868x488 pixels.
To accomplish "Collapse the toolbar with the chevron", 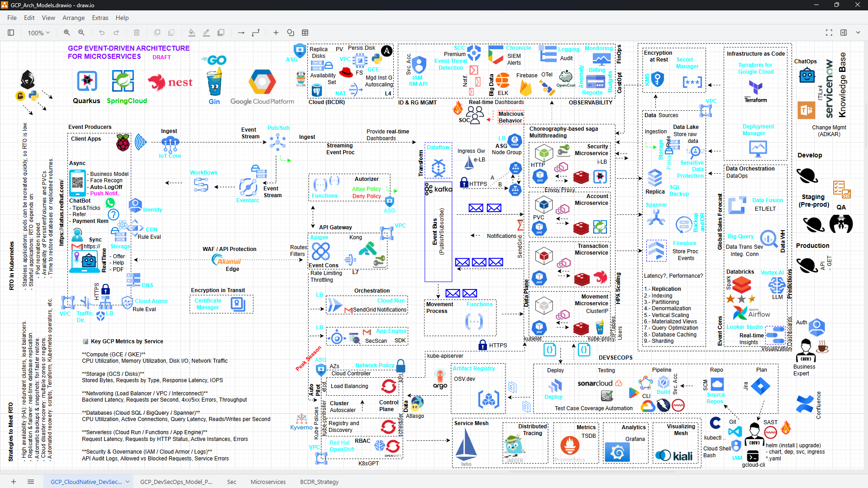I will 858,33.
